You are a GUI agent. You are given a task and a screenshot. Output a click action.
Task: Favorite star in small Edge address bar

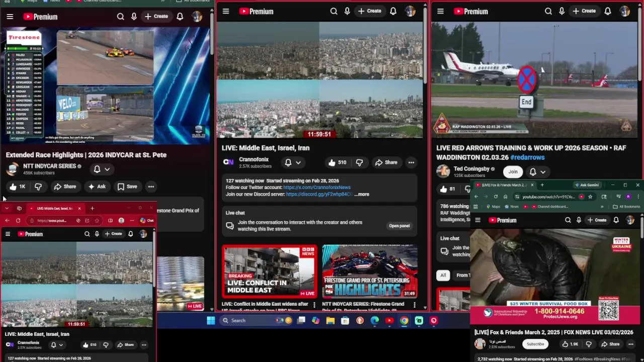(97, 220)
